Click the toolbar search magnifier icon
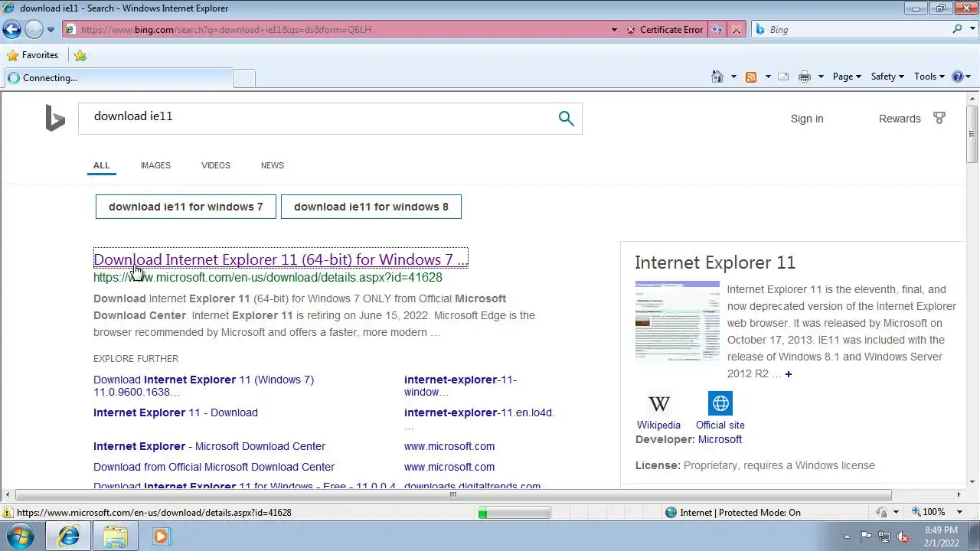 click(x=957, y=29)
